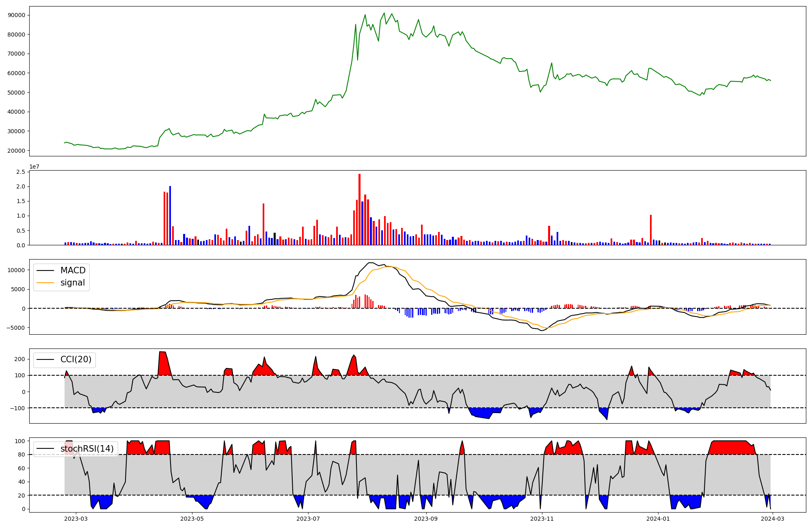The image size is (812, 528).
Task: Click the 2023-09 x-axis date label
Action: pyautogui.click(x=426, y=519)
